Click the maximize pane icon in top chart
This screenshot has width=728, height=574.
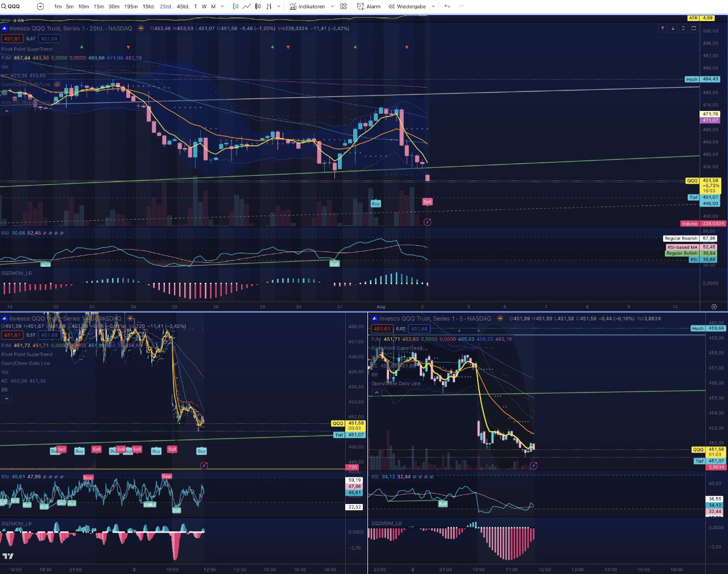point(693,28)
